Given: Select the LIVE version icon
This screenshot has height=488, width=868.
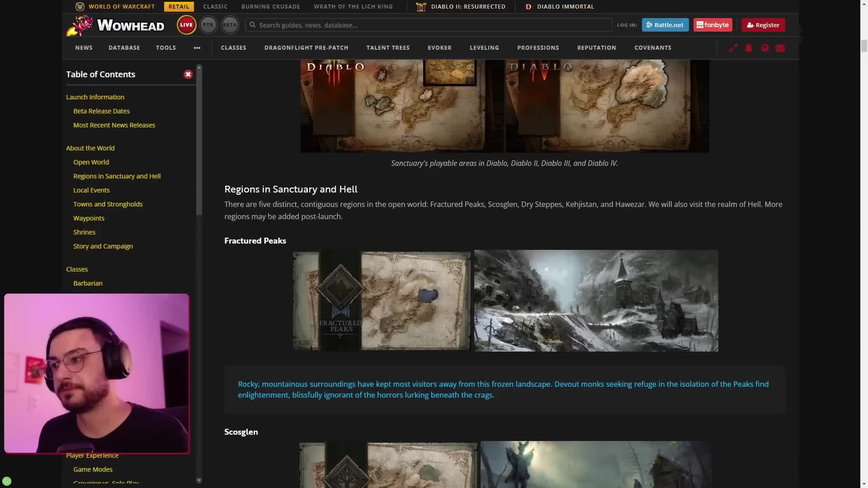Looking at the screenshot, I should coord(186,25).
